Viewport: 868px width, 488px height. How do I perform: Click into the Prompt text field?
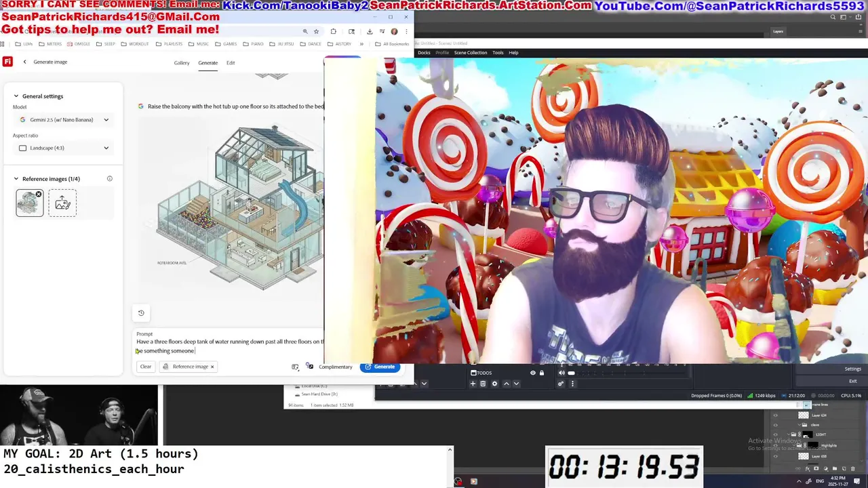pyautogui.click(x=229, y=346)
